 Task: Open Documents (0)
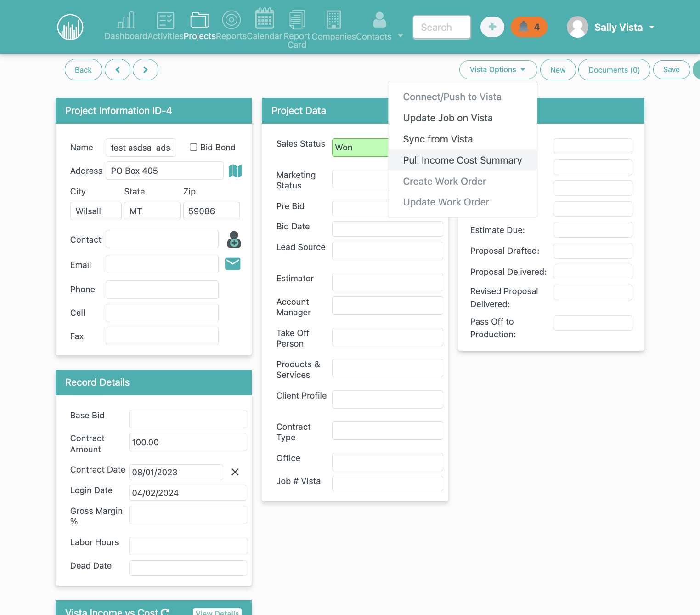coord(614,70)
